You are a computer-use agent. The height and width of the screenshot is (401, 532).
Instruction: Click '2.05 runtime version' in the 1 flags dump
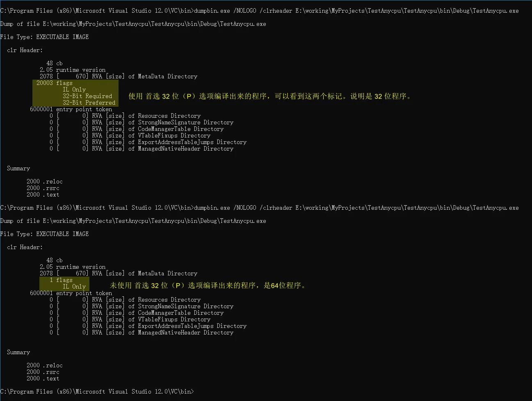[x=73, y=267]
